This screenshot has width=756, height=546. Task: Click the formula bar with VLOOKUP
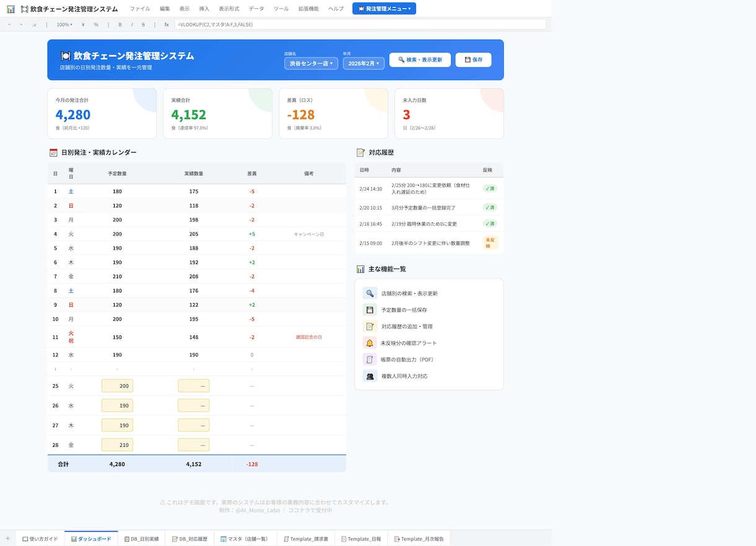[x=361, y=24]
